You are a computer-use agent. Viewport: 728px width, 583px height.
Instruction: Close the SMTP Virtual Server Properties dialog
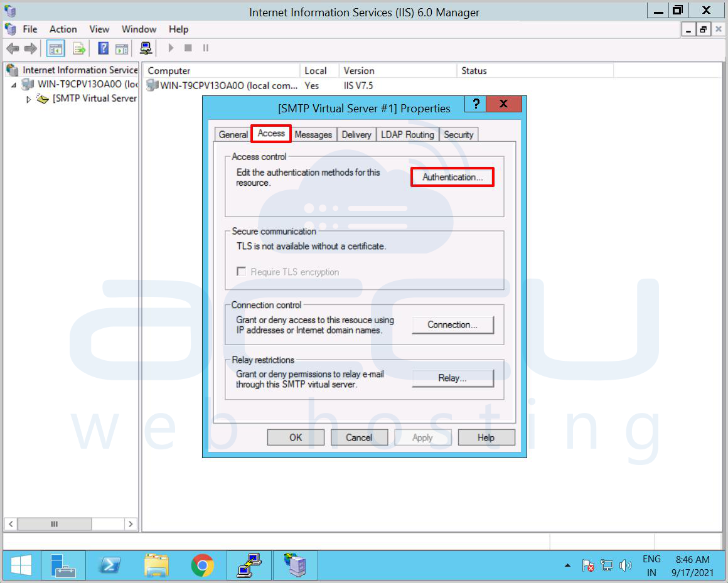(504, 104)
